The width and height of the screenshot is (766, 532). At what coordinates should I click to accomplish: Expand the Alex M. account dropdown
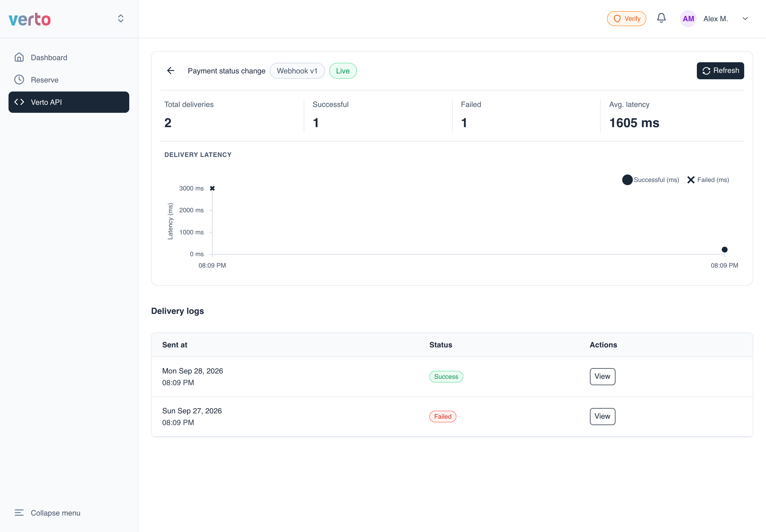[x=745, y=19]
